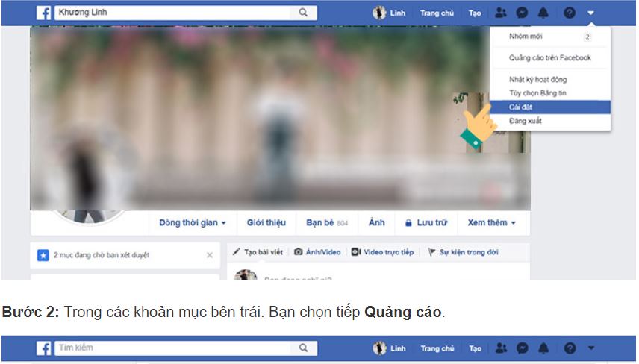Open friend requests icon in the top bar
This screenshot has height=364, width=639.
(x=501, y=13)
